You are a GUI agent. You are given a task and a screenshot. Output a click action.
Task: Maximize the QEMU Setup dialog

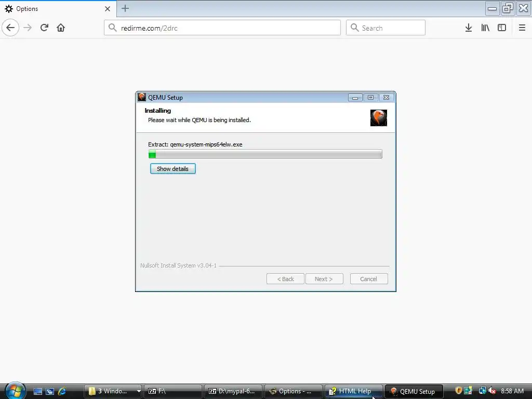(370, 98)
